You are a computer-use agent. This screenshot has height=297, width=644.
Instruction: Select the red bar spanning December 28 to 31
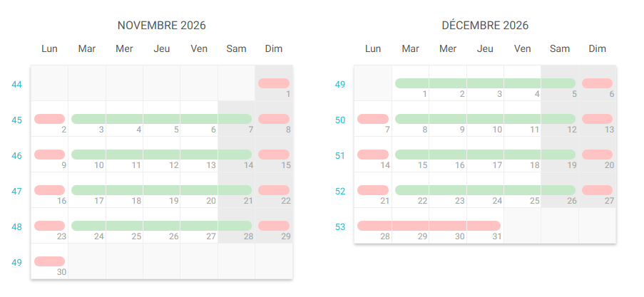click(x=429, y=226)
